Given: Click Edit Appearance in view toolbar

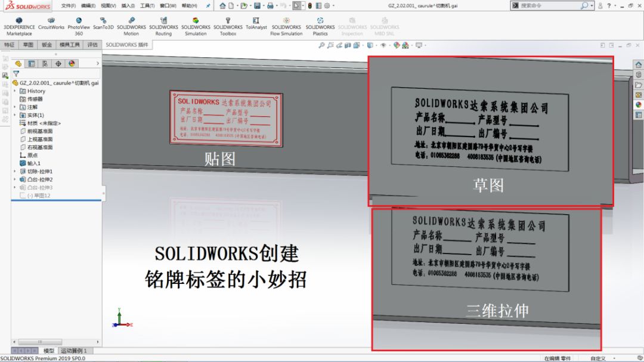Looking at the screenshot, I should click(397, 45).
